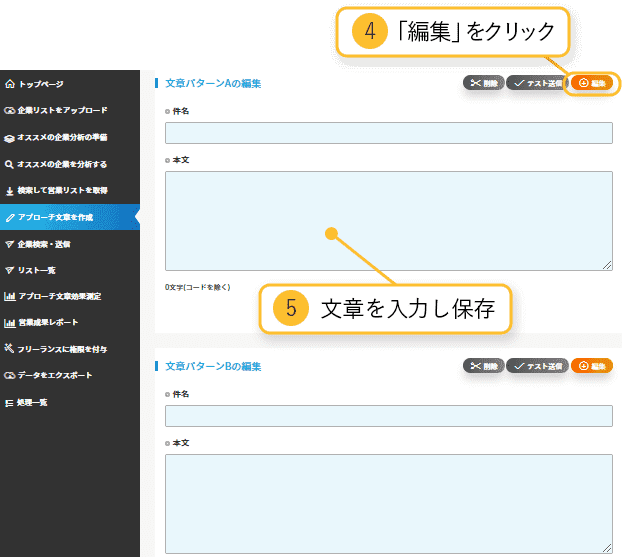The height and width of the screenshot is (557, 622).
Task: Open オススメの企業分析の準備 menu item
Action: pos(56,138)
